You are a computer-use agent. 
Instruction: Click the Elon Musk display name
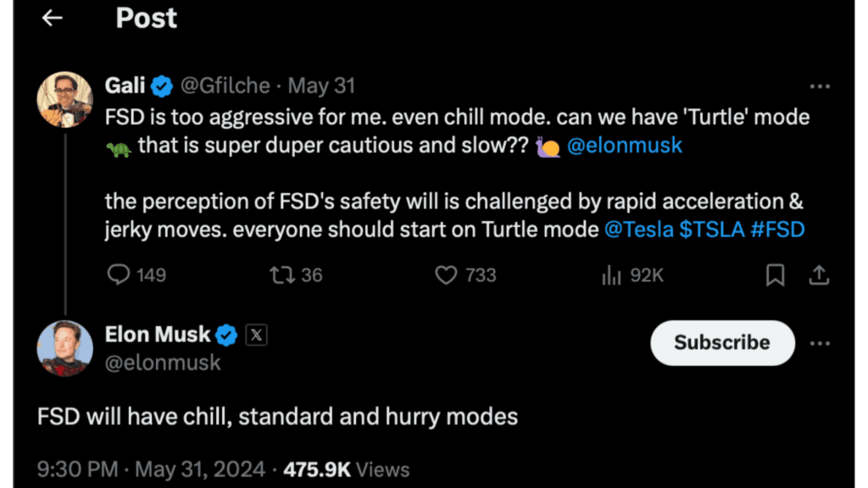point(158,334)
